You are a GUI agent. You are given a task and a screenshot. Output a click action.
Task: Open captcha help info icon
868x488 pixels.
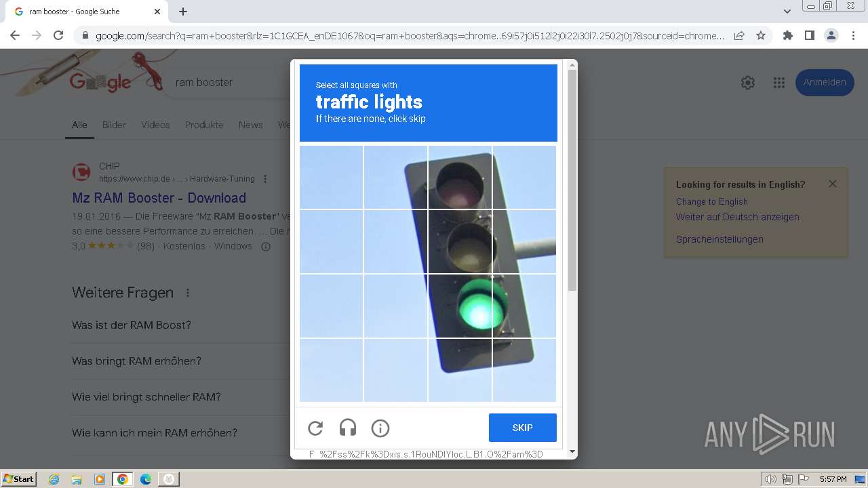click(x=380, y=428)
